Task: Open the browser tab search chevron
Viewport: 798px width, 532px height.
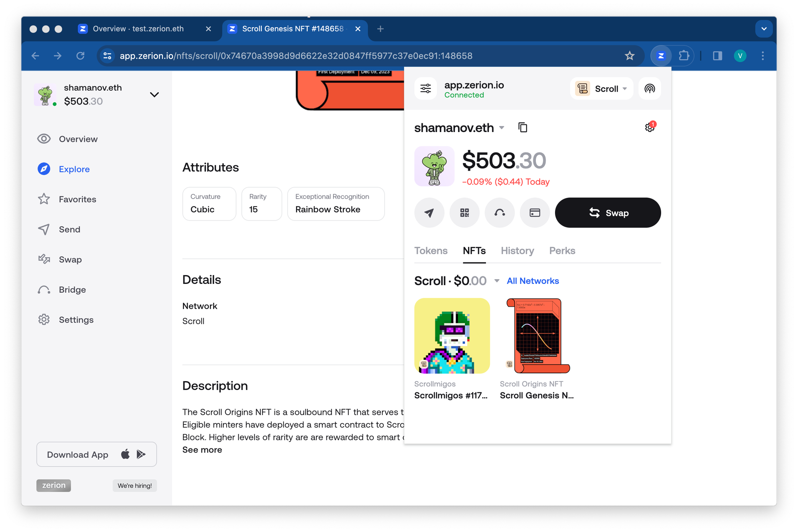Action: pyautogui.click(x=764, y=29)
